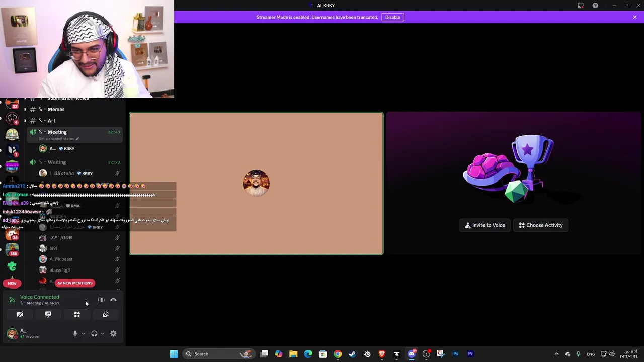Open CapCut from taskbar
Screen dimensions: 644x362
pos(396,354)
